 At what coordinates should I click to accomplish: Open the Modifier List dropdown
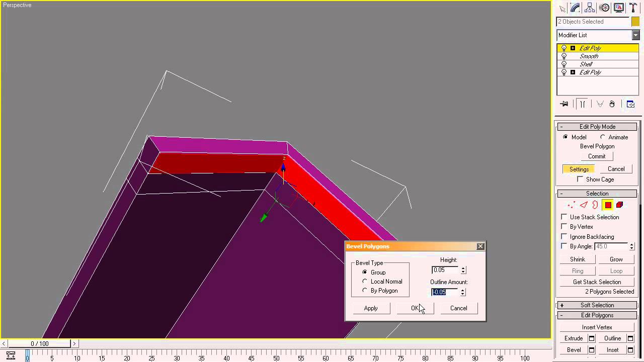point(636,35)
